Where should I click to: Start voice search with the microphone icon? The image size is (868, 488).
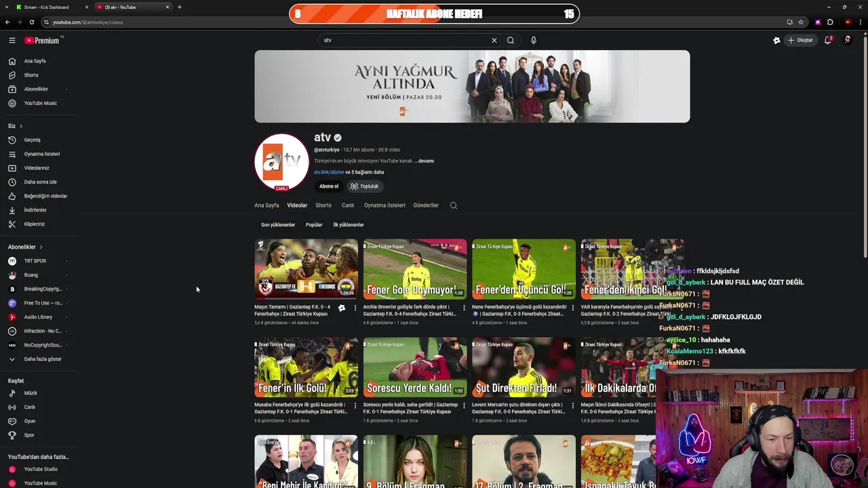point(534,40)
